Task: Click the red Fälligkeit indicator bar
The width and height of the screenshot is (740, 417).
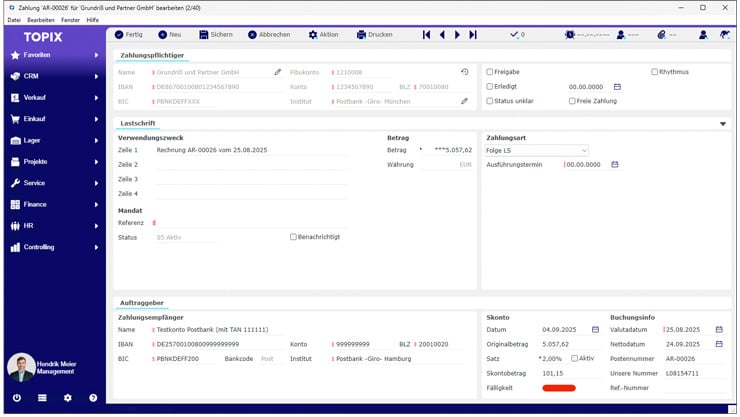Action: tap(559, 387)
